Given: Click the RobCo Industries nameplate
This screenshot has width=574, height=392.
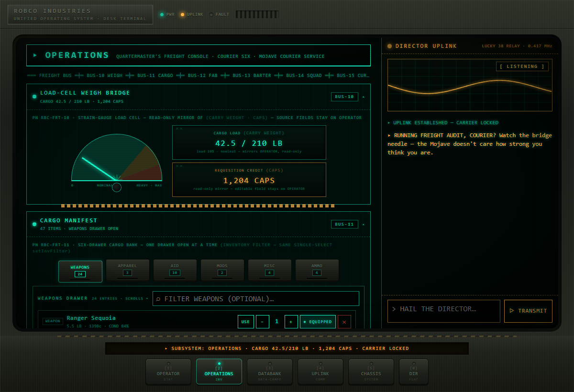Looking at the screenshot, I should (80, 14).
